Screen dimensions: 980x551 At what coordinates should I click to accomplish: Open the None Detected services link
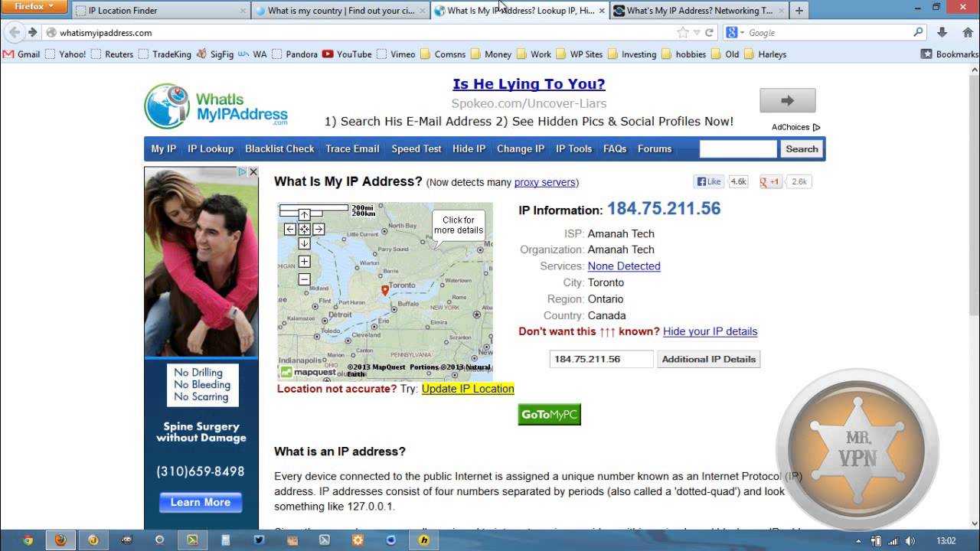click(624, 266)
